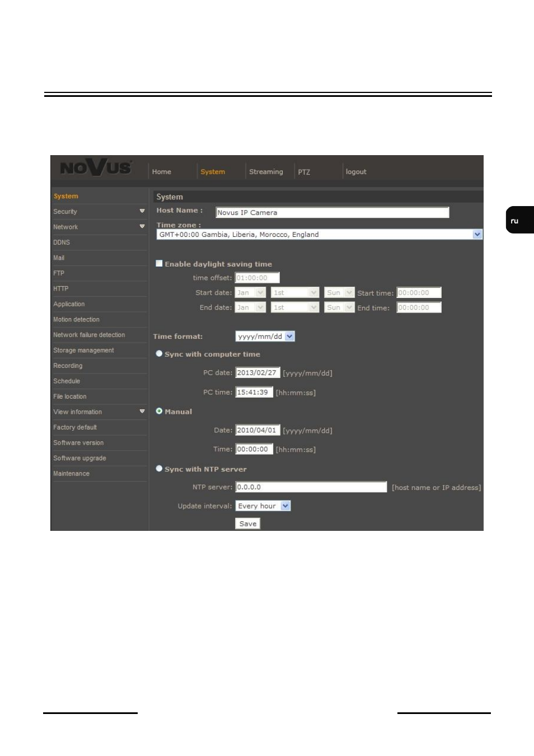Click the NTP server field
Viewport: 534px width, 756px height.
coord(311,487)
